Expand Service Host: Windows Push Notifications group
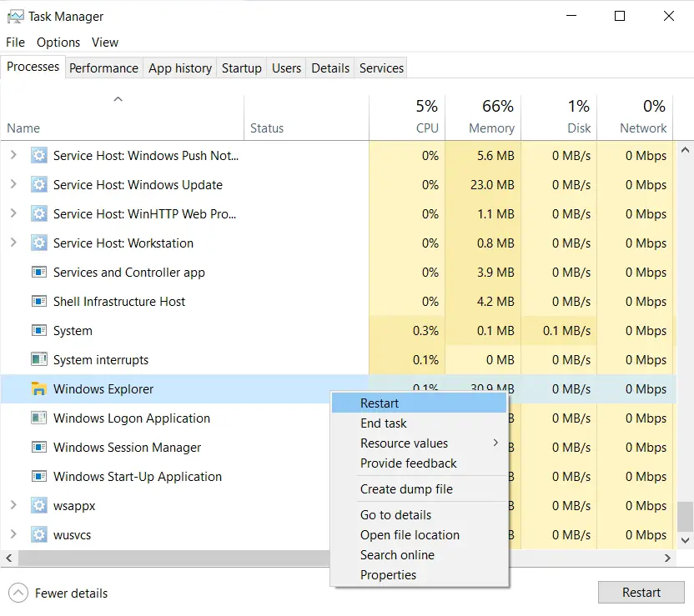The height and width of the screenshot is (616, 694). 13,155
